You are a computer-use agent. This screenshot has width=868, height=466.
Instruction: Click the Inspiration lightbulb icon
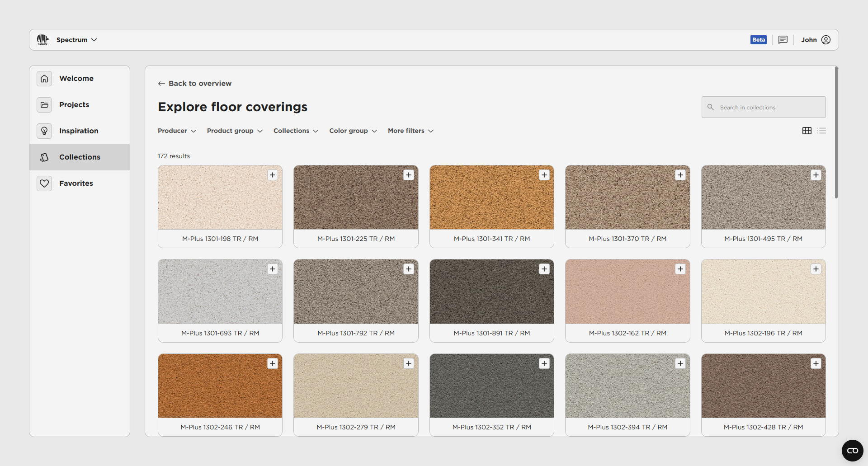pos(44,131)
